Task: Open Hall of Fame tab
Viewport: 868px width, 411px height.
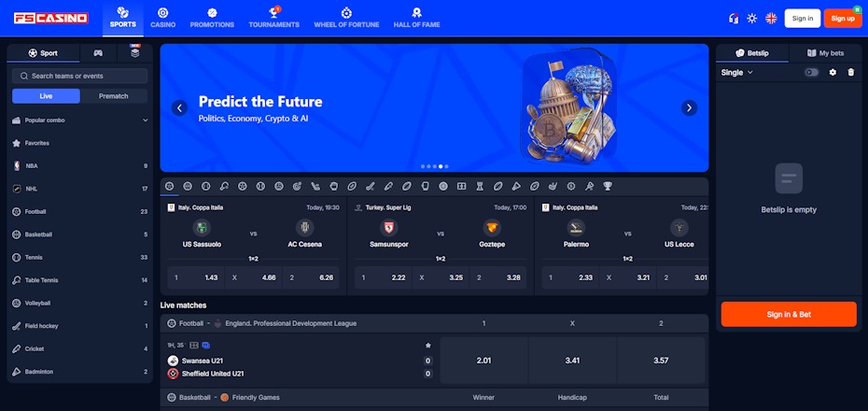Action: (417, 19)
